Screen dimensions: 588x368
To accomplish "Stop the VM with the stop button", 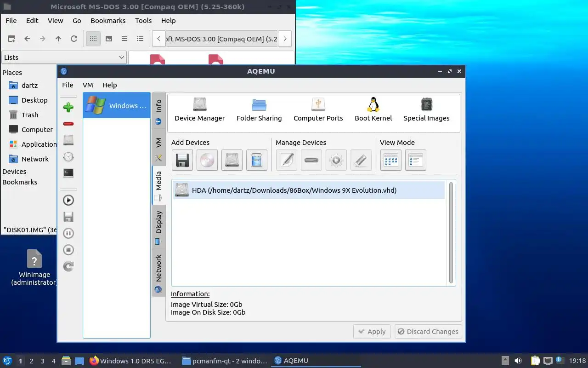I will 68,250.
